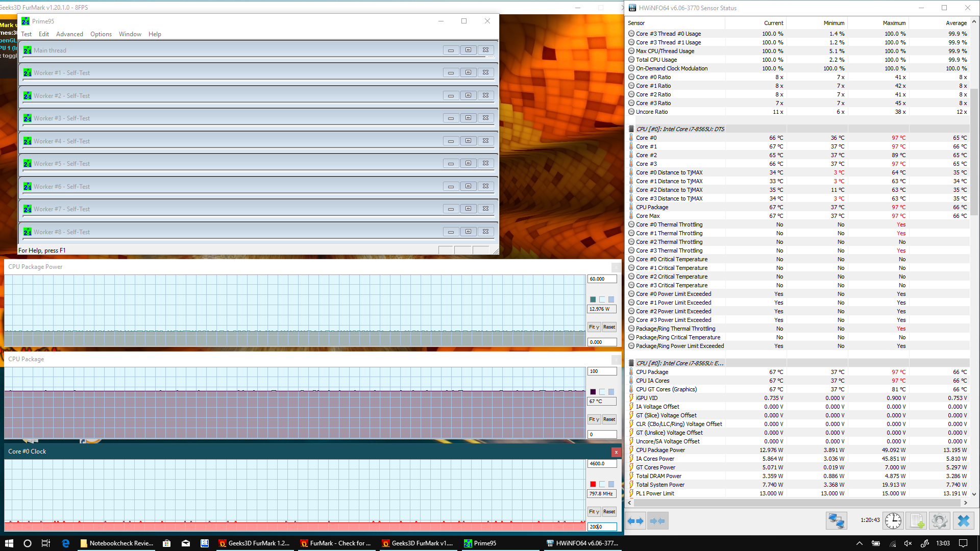Click the shrink columns arrows icon
Image resolution: width=980 pixels, height=551 pixels.
tap(657, 521)
